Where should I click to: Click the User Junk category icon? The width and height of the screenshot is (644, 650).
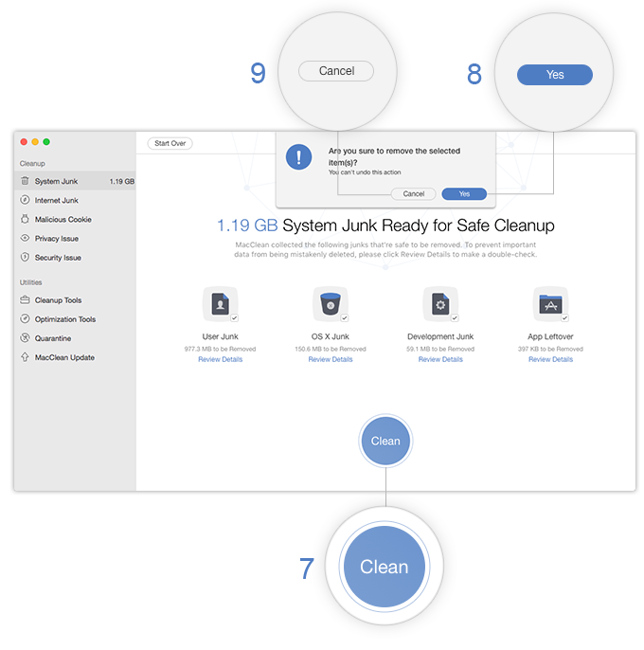(x=219, y=303)
